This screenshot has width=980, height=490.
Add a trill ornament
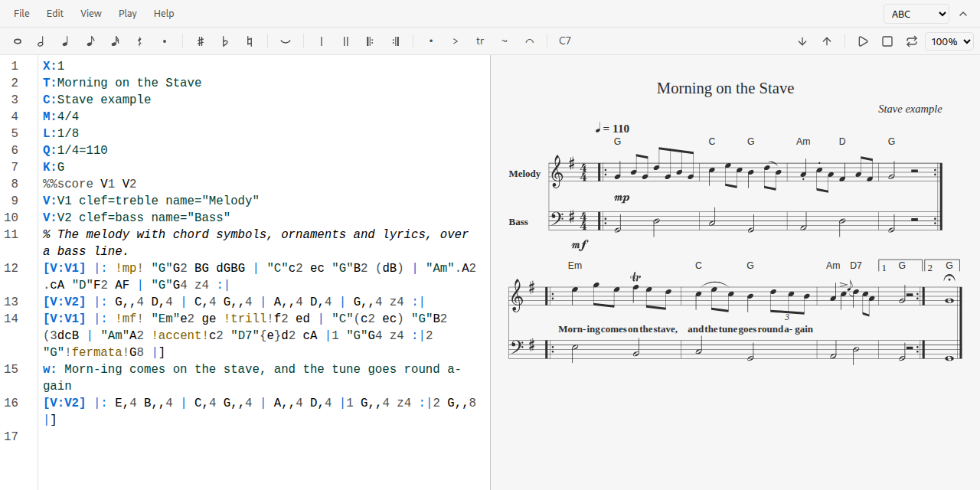480,41
